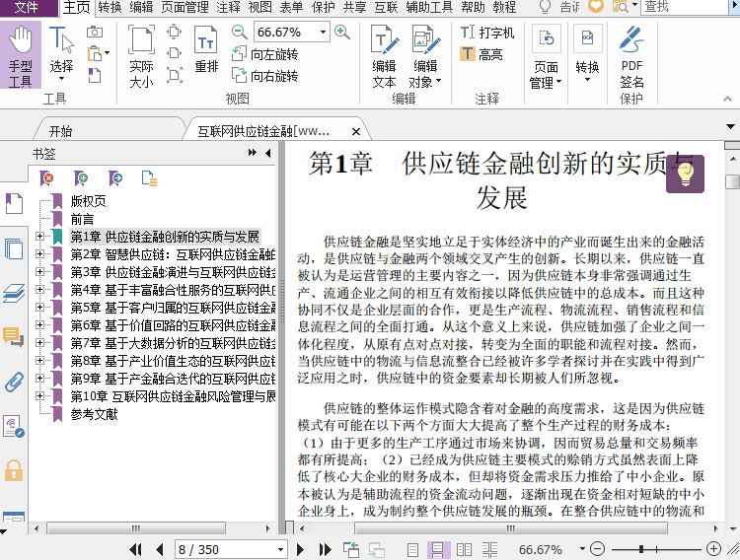Viewport: 740px width, 560px height.
Task: Toggle continuous page view mode
Action: (x=437, y=549)
